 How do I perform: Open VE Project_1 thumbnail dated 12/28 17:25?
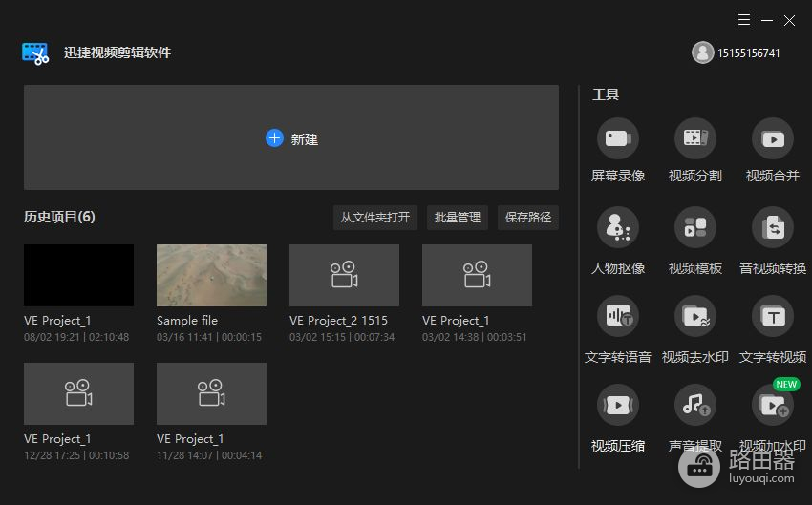coord(78,393)
